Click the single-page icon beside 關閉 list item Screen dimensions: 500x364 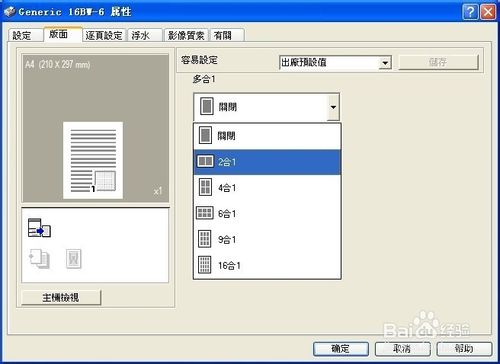205,135
